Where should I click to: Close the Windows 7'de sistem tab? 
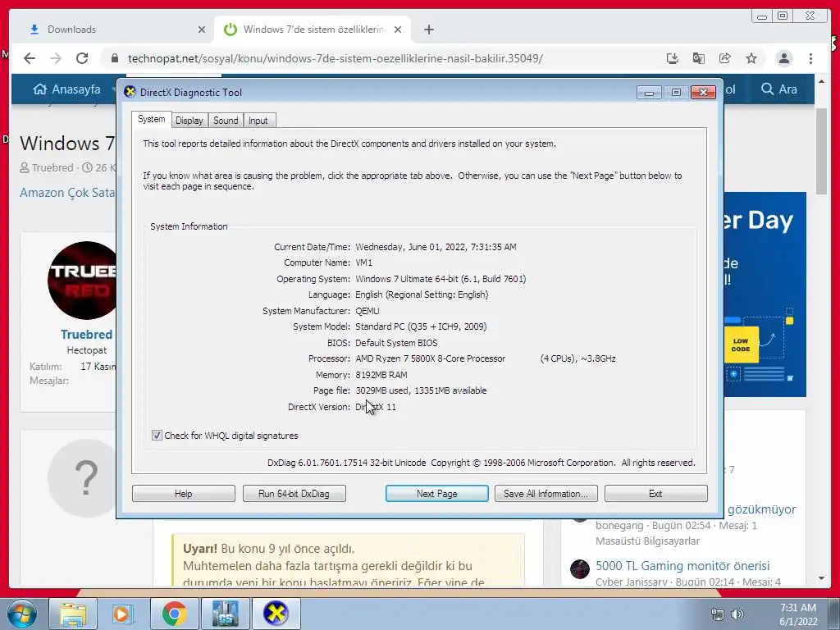pyautogui.click(x=398, y=30)
